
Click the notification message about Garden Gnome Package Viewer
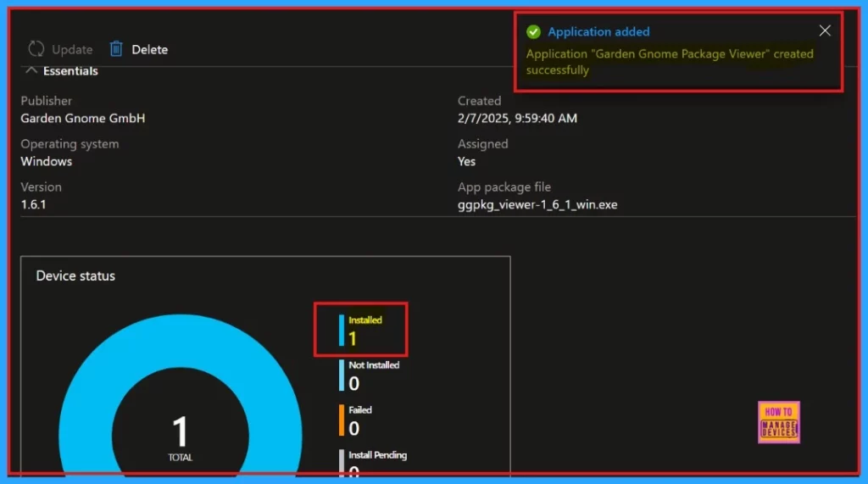[670, 62]
